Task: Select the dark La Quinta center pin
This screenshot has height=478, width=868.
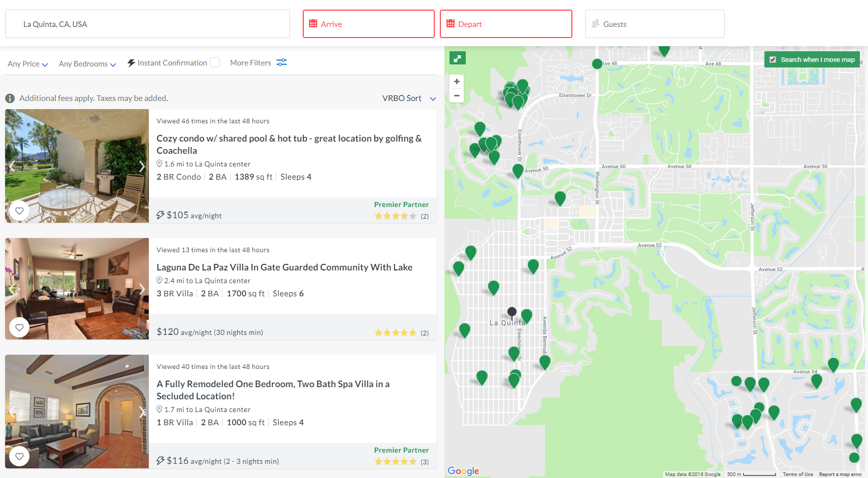Action: tap(512, 313)
